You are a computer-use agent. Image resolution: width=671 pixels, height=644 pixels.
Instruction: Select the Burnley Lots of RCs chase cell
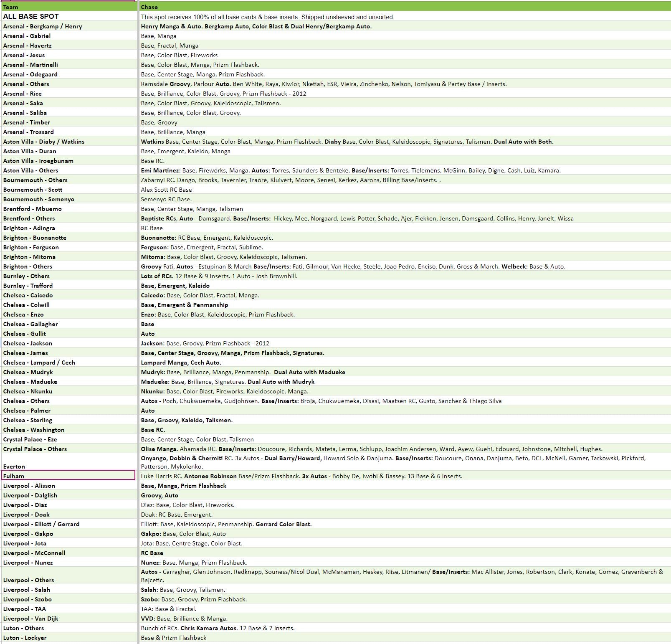tap(404, 276)
